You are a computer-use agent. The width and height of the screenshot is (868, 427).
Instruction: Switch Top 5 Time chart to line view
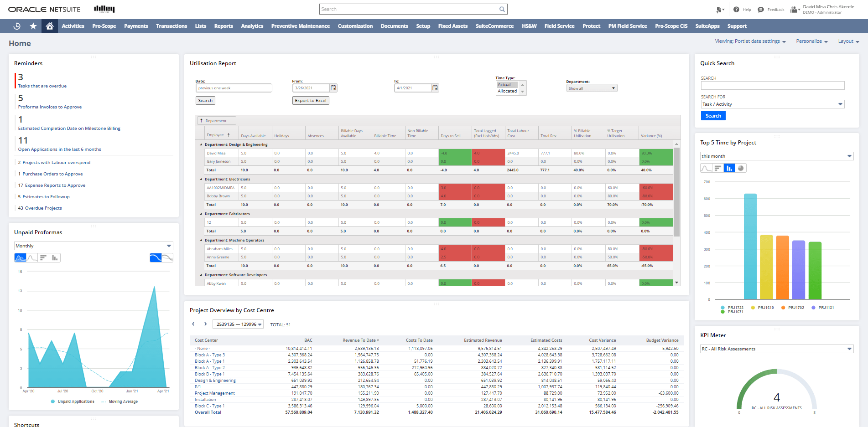705,168
